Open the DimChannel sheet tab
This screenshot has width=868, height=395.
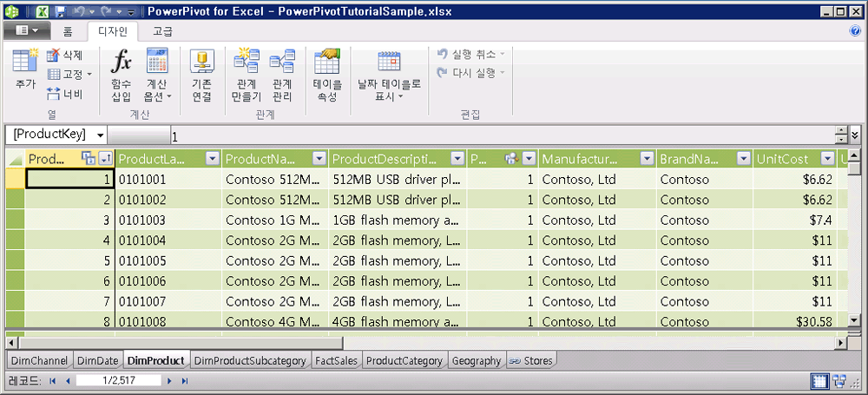tap(39, 360)
